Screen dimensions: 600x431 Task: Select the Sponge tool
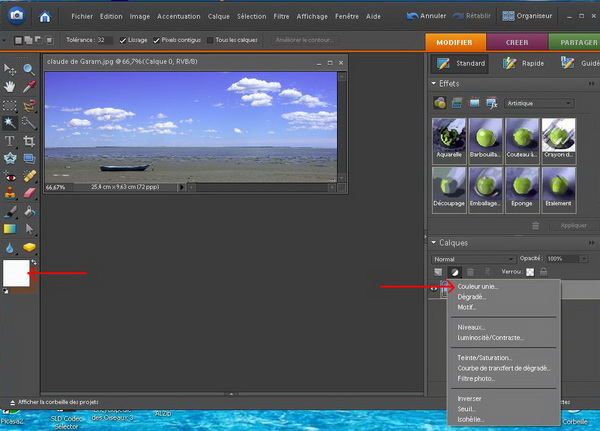point(29,248)
